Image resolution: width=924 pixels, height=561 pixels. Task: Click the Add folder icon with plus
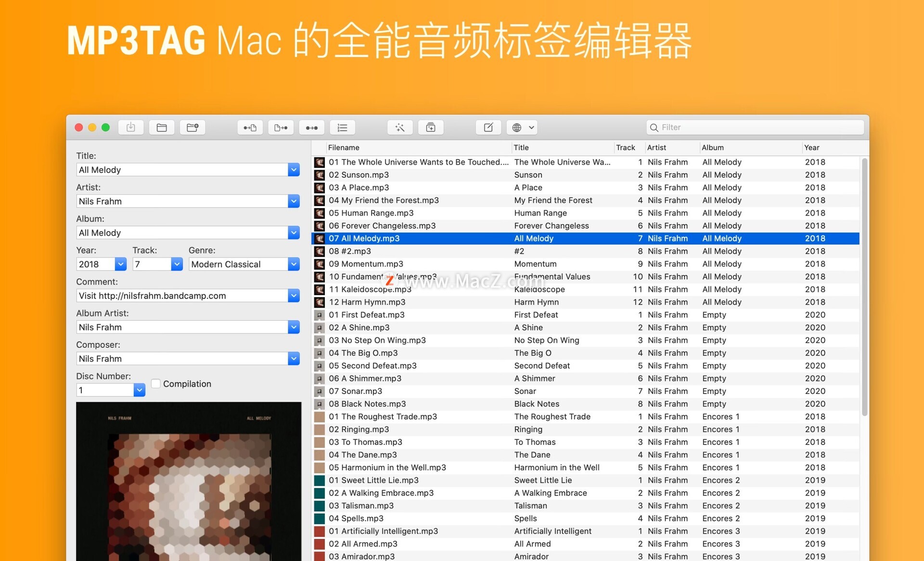tap(192, 128)
